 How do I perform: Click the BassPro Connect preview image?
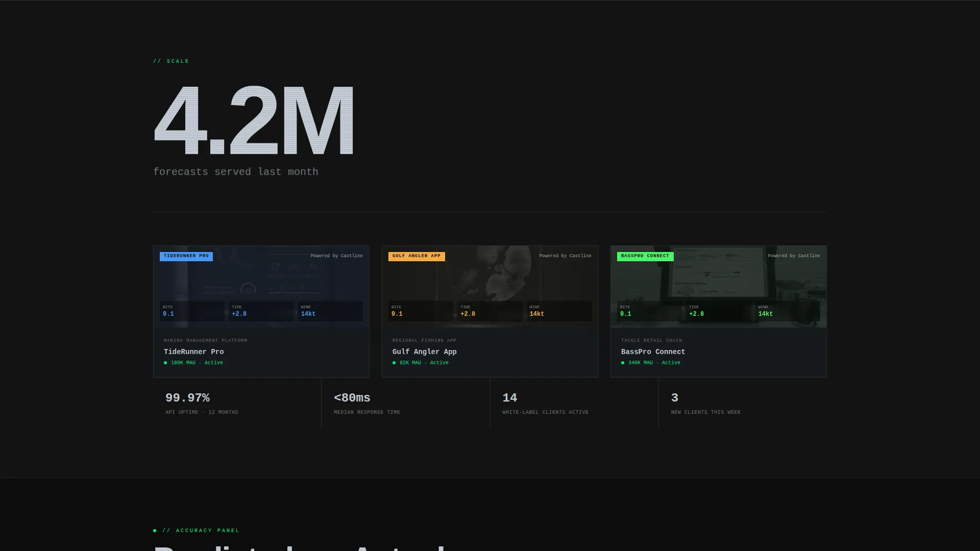(x=719, y=287)
